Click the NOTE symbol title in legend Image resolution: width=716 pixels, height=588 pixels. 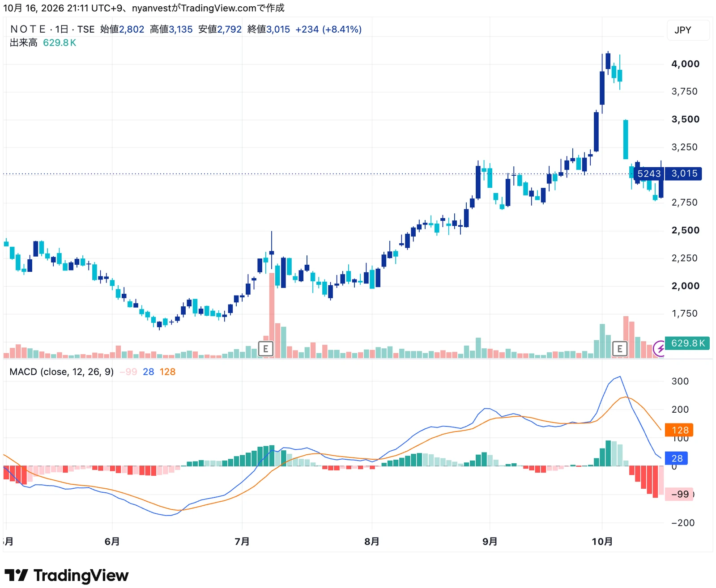tap(28, 29)
